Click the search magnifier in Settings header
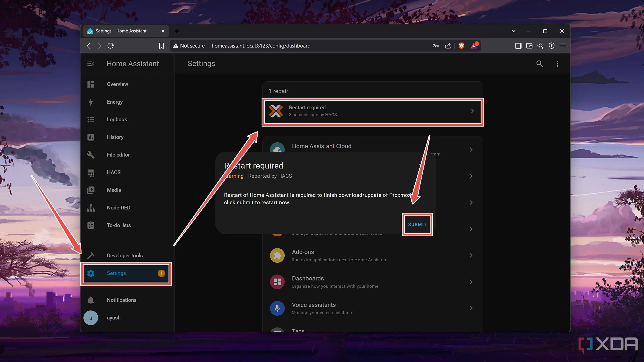This screenshot has height=362, width=644. click(x=539, y=64)
